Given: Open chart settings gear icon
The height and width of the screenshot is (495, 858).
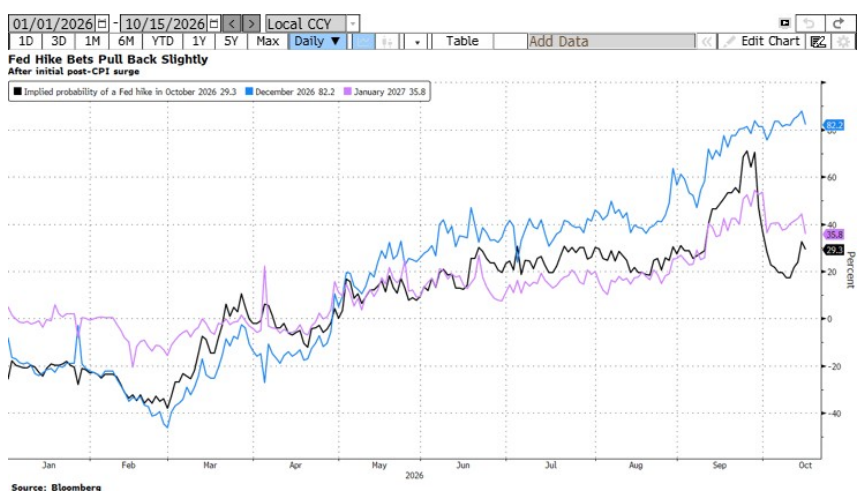Looking at the screenshot, I should 843,42.
